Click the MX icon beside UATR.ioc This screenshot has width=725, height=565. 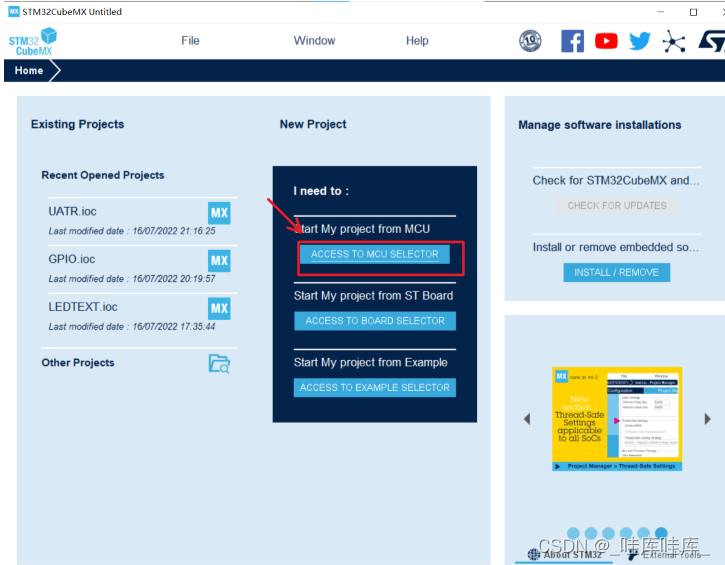[x=219, y=213]
